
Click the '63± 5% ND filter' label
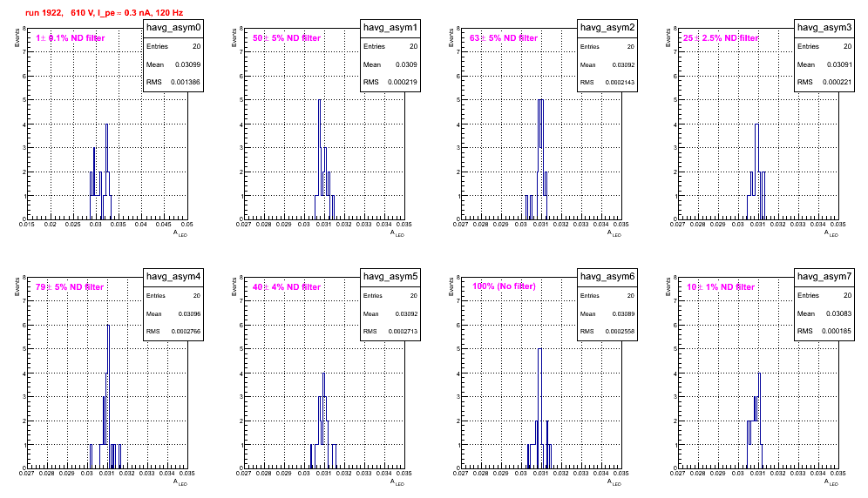click(504, 38)
